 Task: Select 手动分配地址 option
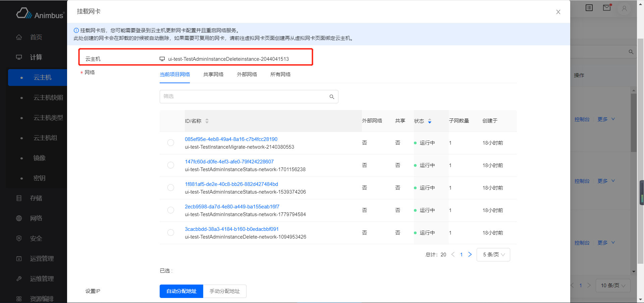tap(225, 291)
